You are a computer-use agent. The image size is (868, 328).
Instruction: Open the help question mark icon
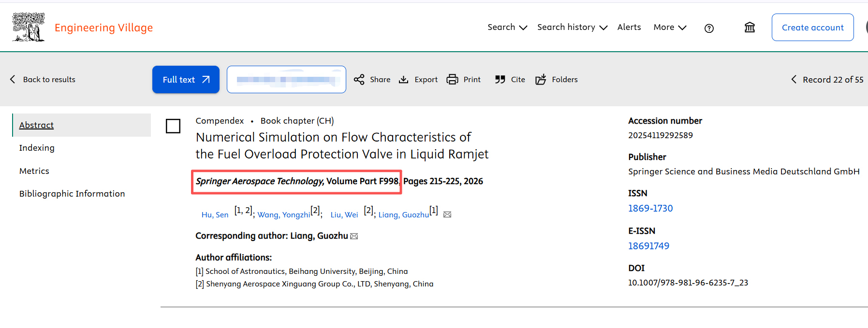coord(709,28)
